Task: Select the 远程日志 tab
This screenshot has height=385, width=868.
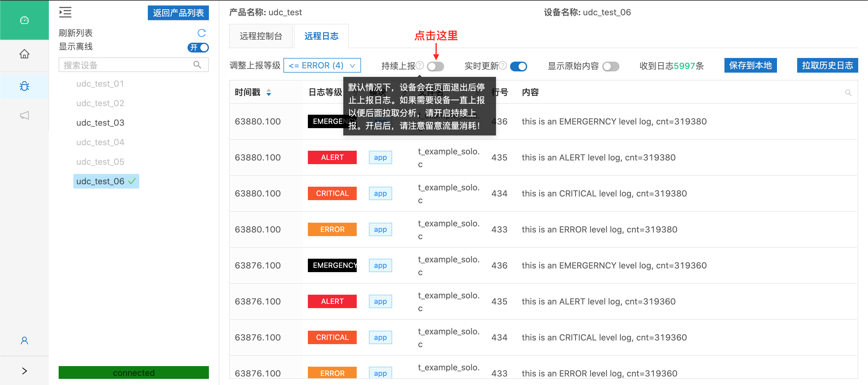Action: click(x=321, y=36)
